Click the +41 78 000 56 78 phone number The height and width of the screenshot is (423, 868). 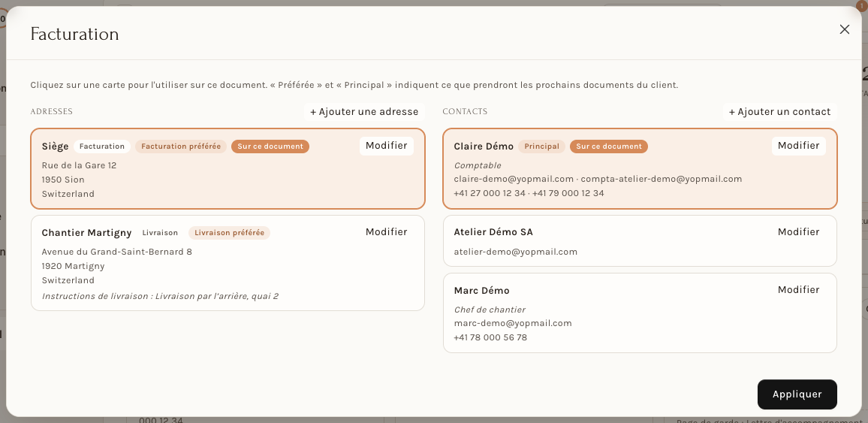pyautogui.click(x=490, y=337)
